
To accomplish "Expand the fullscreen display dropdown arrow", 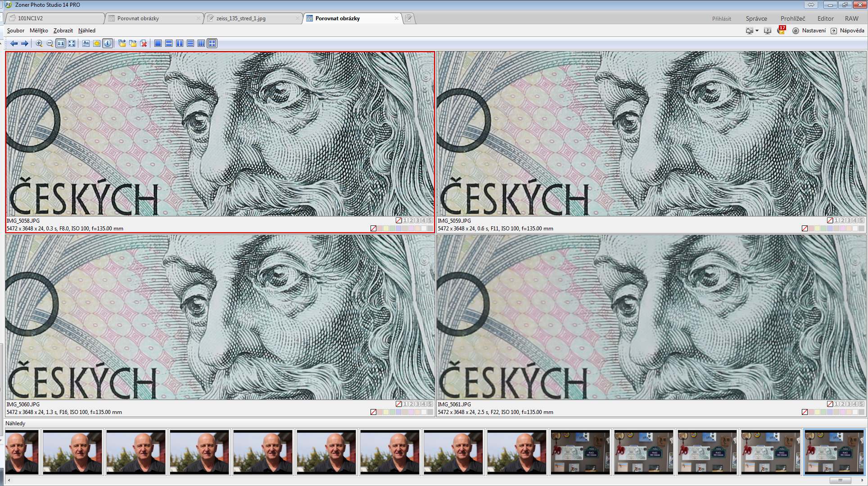I will pyautogui.click(x=757, y=31).
